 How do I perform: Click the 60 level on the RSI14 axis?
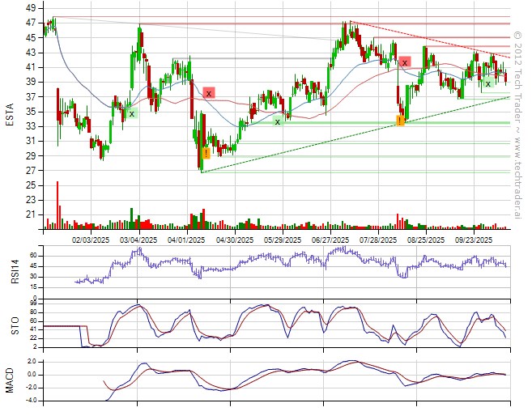[32, 255]
